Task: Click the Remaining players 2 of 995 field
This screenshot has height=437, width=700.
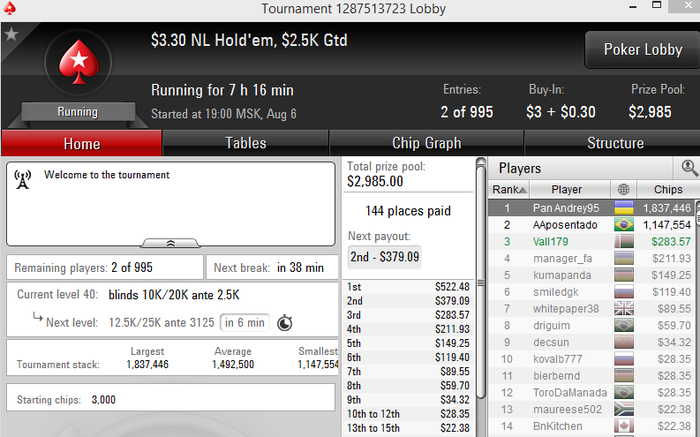Action: point(105,267)
